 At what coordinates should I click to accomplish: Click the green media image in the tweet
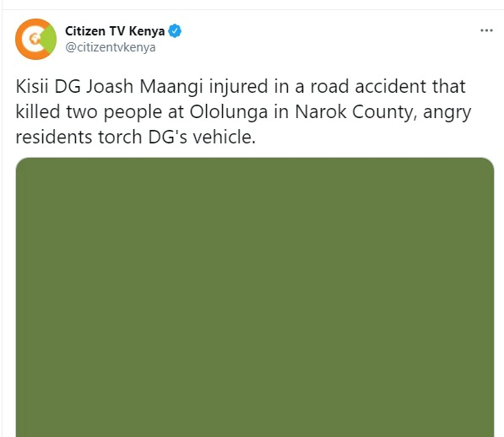click(x=255, y=297)
